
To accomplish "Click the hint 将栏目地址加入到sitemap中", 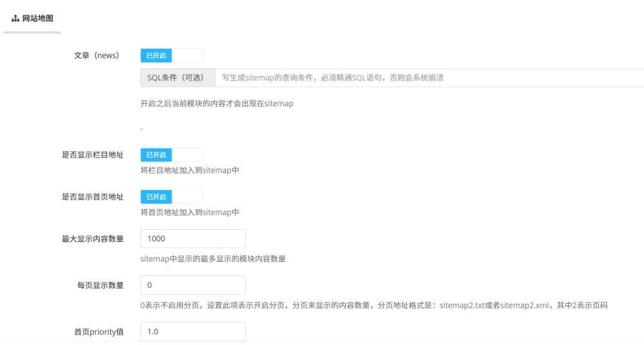I will [x=189, y=171].
